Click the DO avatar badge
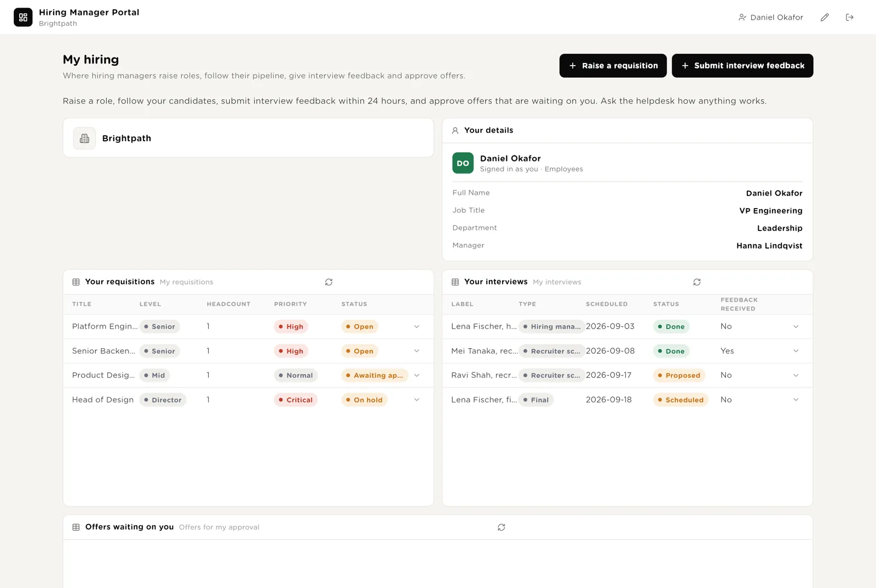 [x=463, y=163]
